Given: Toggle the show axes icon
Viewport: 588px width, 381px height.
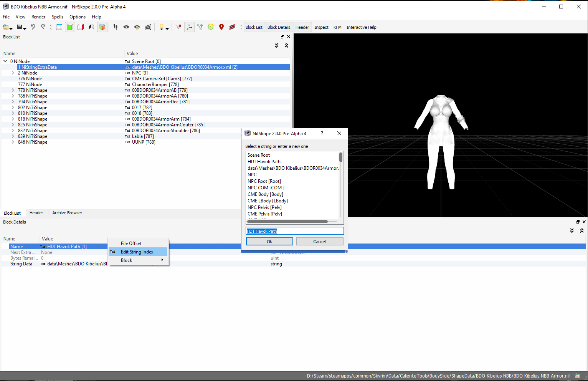Looking at the screenshot, I should pyautogui.click(x=189, y=27).
